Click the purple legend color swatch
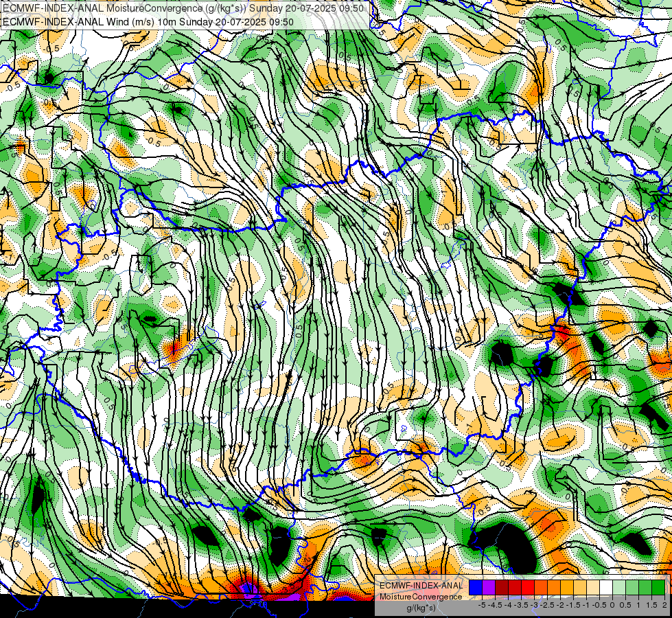672x618 pixels. (x=489, y=587)
